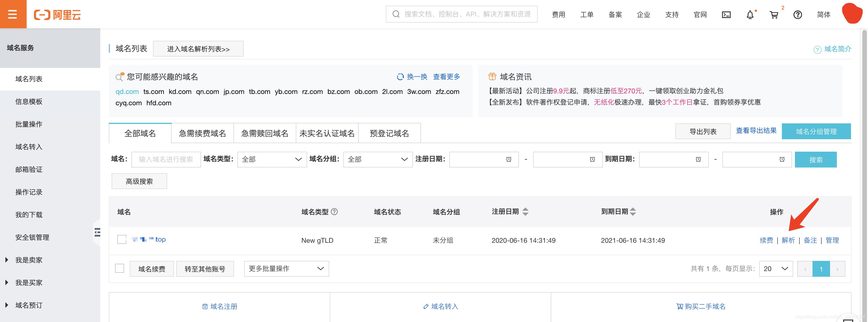The width and height of the screenshot is (868, 322).
Task: Switch to the 未实名认证域名 tab
Action: pyautogui.click(x=327, y=133)
